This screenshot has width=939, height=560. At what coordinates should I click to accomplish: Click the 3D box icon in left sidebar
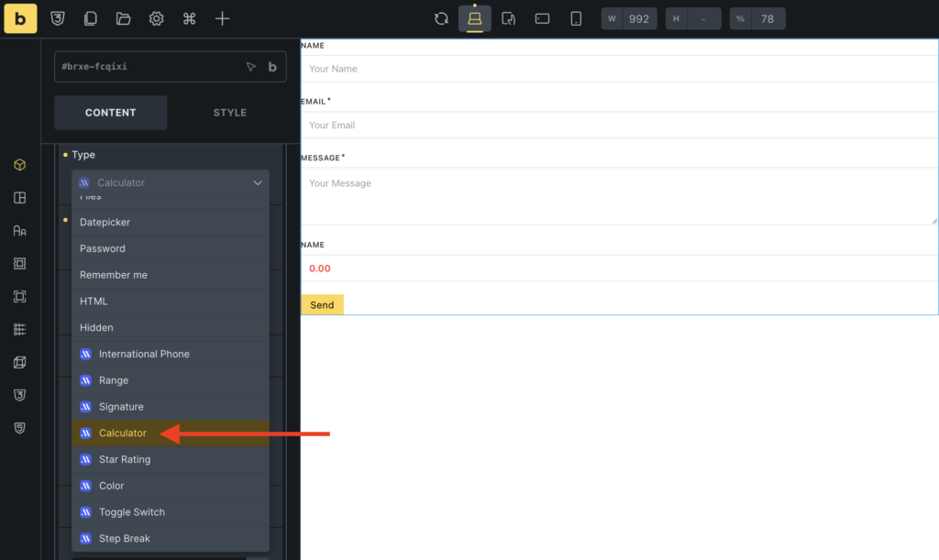pyautogui.click(x=20, y=362)
